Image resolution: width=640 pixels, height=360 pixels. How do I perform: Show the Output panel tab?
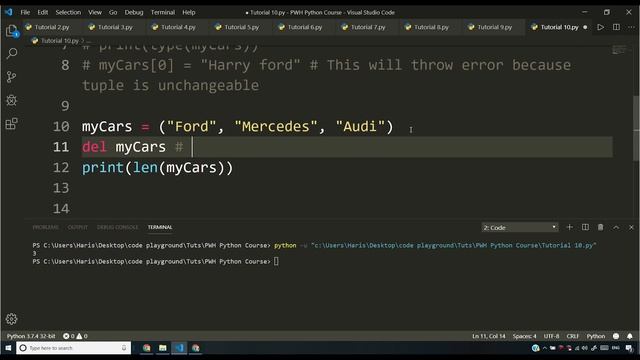pyautogui.click(x=78, y=227)
